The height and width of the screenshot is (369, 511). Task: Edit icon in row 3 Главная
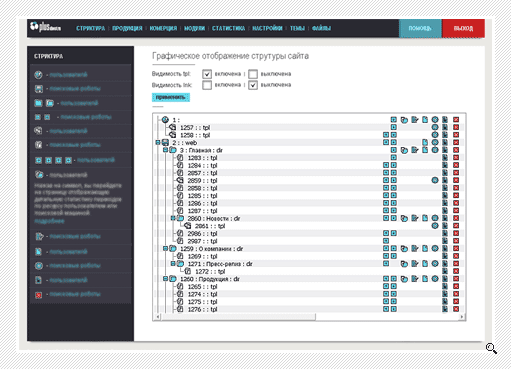414,150
